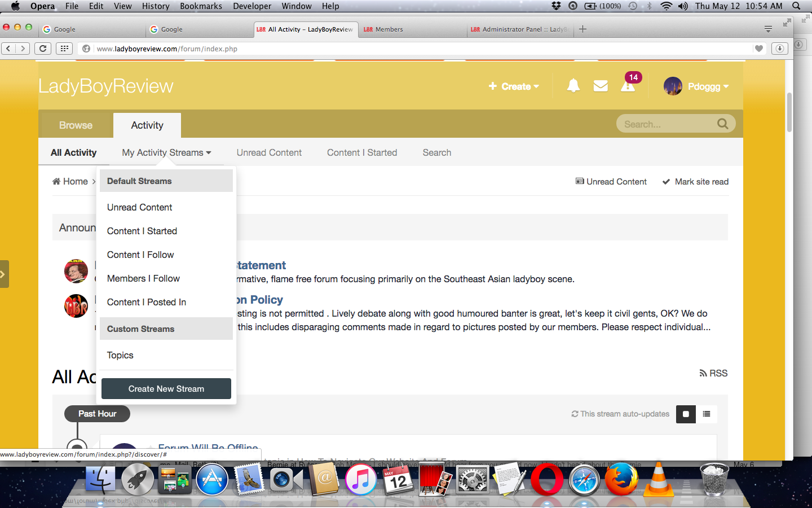Screen dimensions: 812x508
Task: Open the messages envelope icon
Action: tap(601, 86)
